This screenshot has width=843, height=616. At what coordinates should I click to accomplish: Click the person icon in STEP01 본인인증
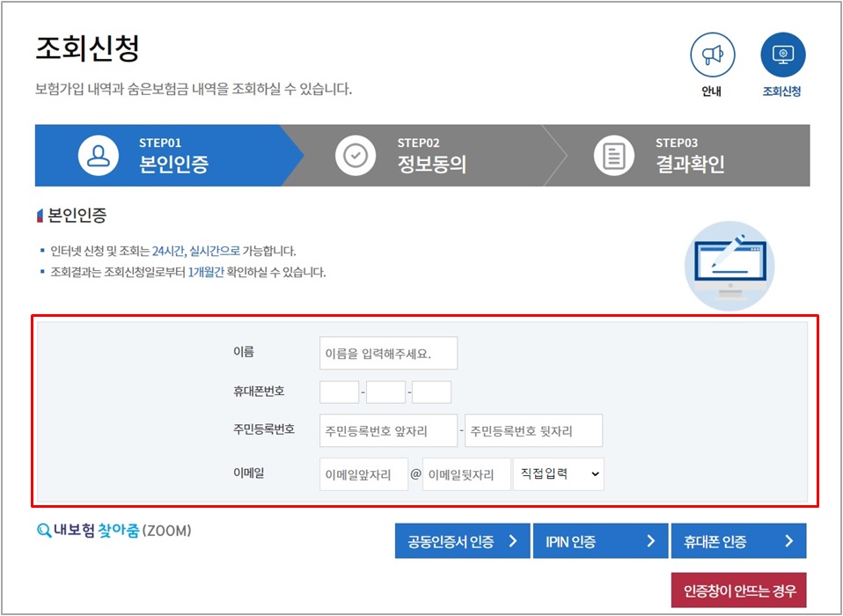coord(98,155)
